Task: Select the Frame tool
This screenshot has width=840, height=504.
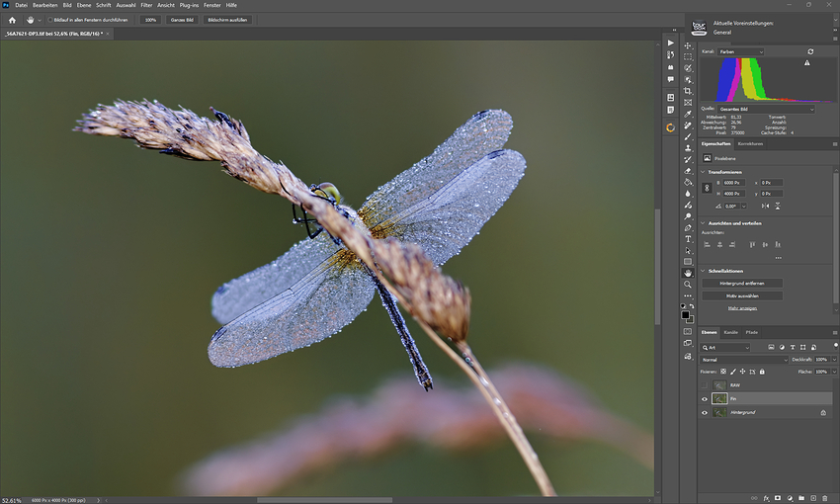Action: 688,103
